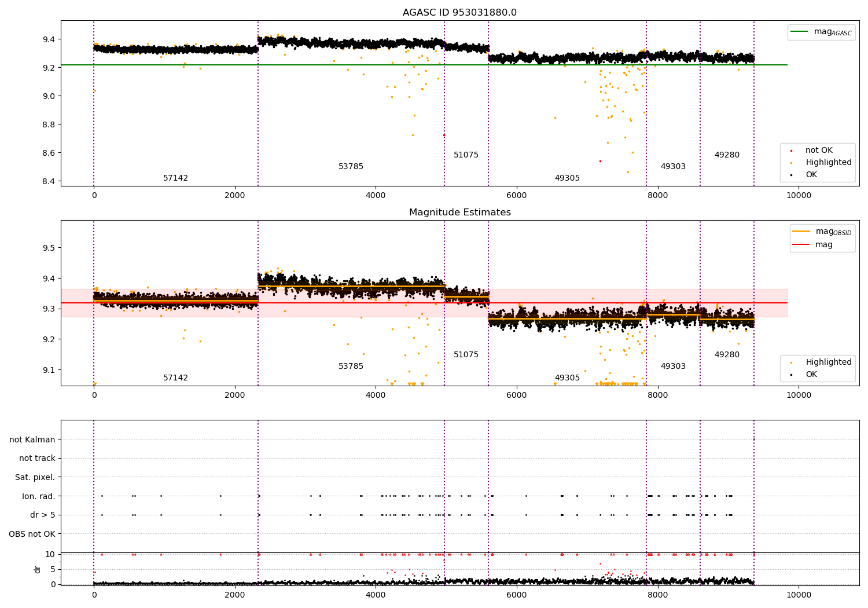Click label '49305' in the top plot
The width and height of the screenshot is (868, 608).
coord(567,178)
